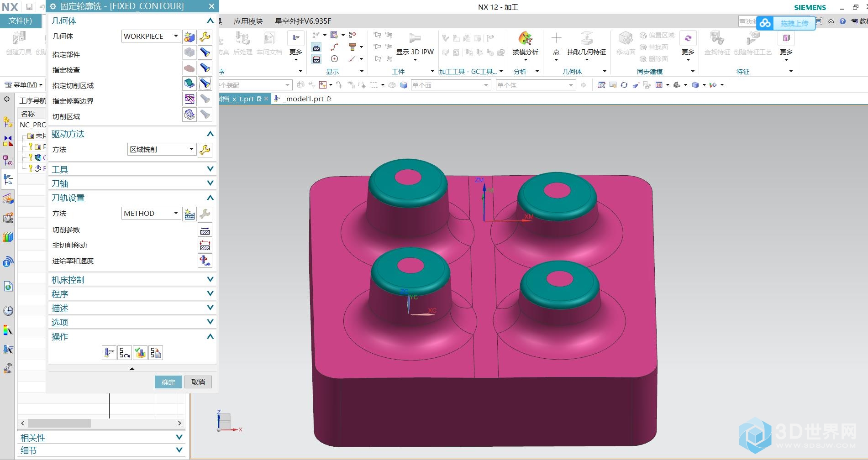Image resolution: width=868 pixels, height=460 pixels.
Task: Click the Verify toolpath icon under 操作
Action: [x=140, y=353]
